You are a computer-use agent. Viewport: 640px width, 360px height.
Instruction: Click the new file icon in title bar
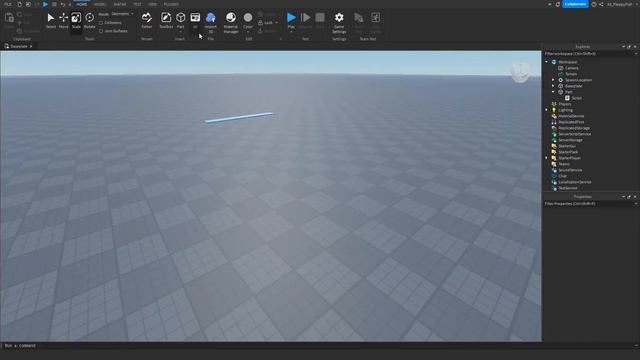[x=19, y=4]
